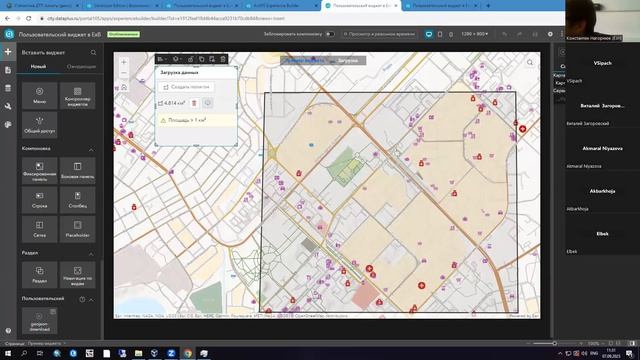Open the 1280 × 800 resolution dropdown
Screen dimensions: 640x360
pos(474,34)
